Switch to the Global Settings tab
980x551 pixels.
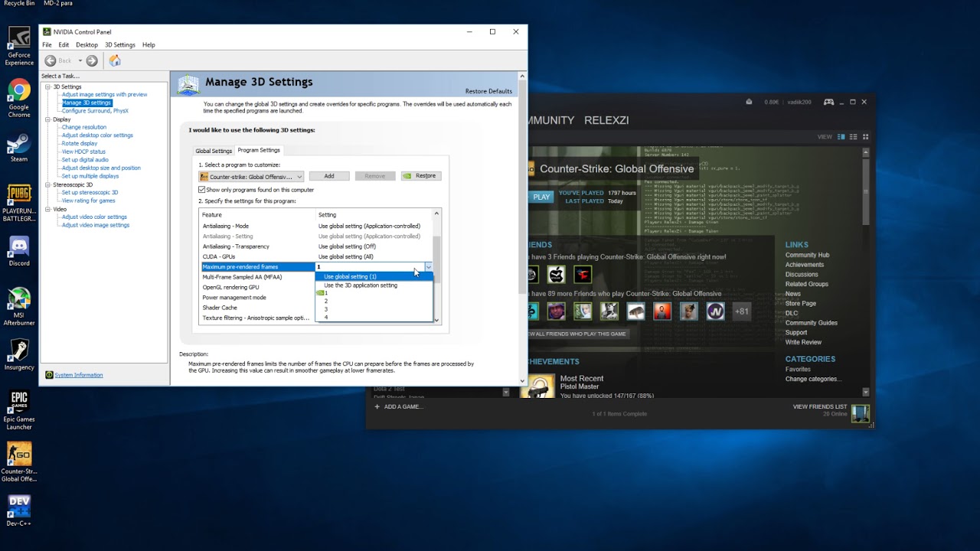(214, 151)
